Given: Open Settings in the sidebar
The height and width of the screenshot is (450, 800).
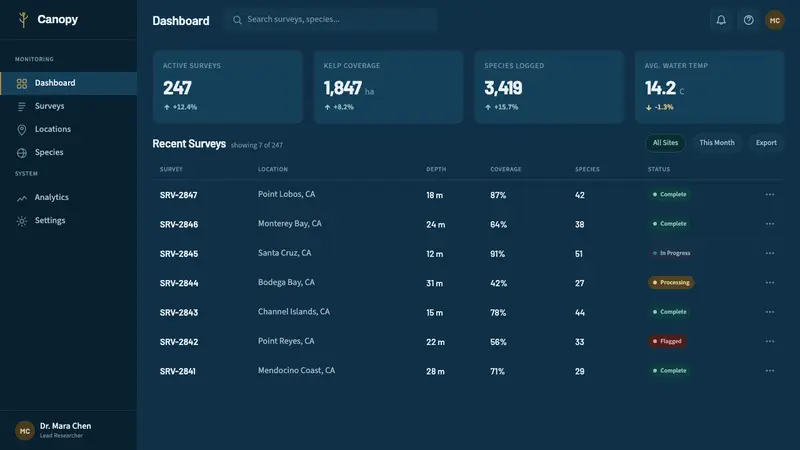Looking at the screenshot, I should pos(68,220).
